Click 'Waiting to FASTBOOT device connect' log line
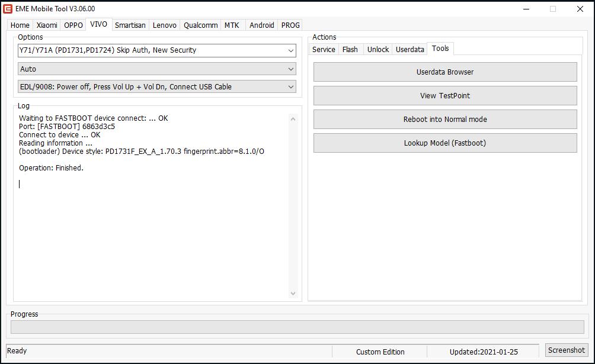The width and height of the screenshot is (595, 364). point(94,118)
